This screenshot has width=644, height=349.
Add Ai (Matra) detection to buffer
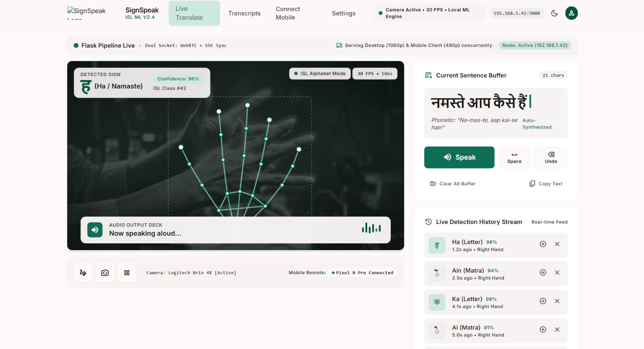[x=543, y=330]
